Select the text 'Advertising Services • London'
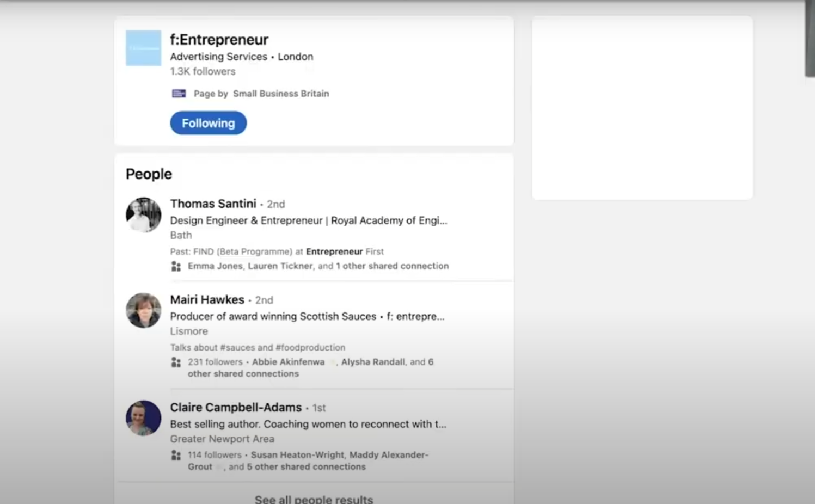This screenshot has height=504, width=815. 241,57
